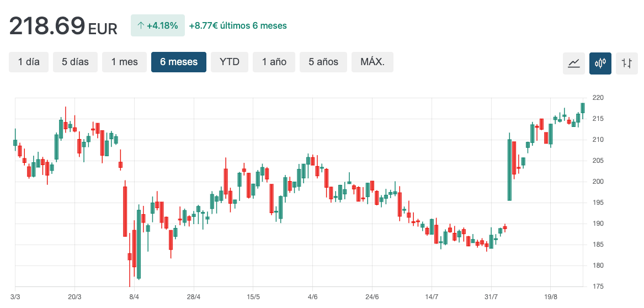
Task: Click the last green candle at chart's right
Action: pos(583,108)
